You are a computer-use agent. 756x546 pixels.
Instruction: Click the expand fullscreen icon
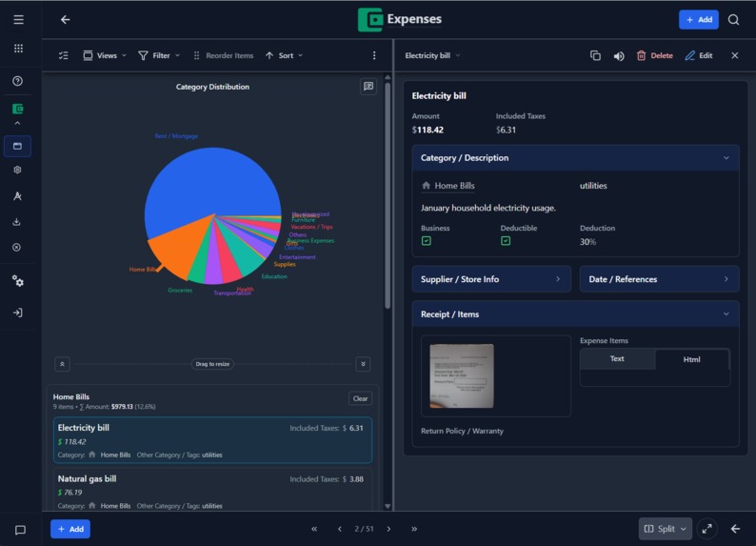[706, 529]
